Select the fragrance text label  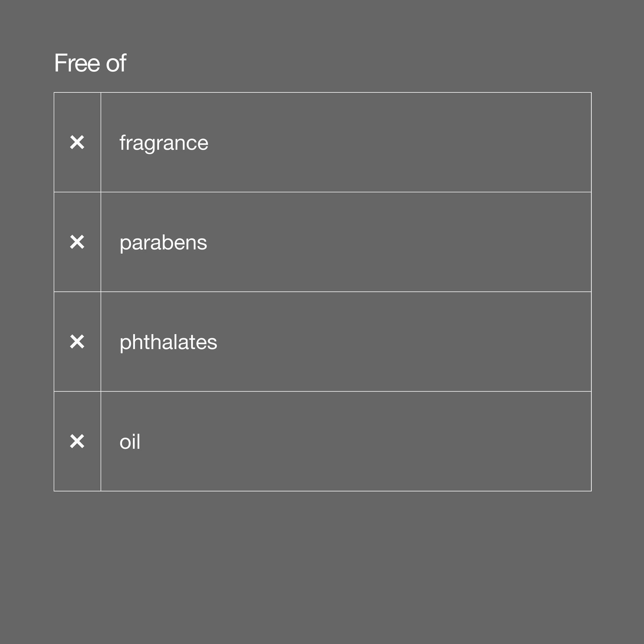point(164,143)
